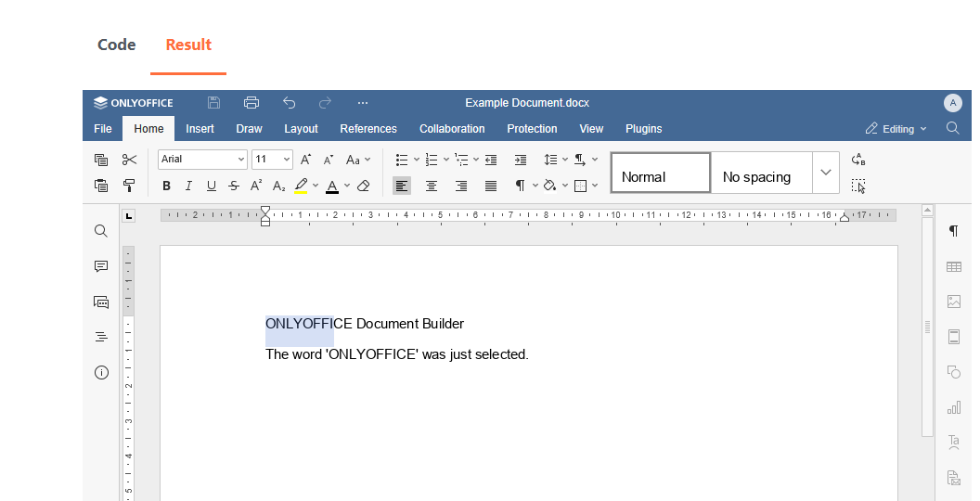The height and width of the screenshot is (501, 980).
Task: Click the Cut scissors icon
Action: point(129,160)
